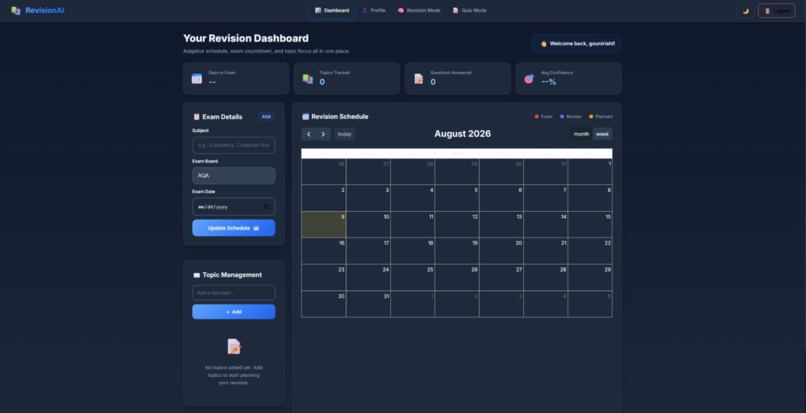Click the Questions Answered value 0
806x413 pixels.
point(433,82)
